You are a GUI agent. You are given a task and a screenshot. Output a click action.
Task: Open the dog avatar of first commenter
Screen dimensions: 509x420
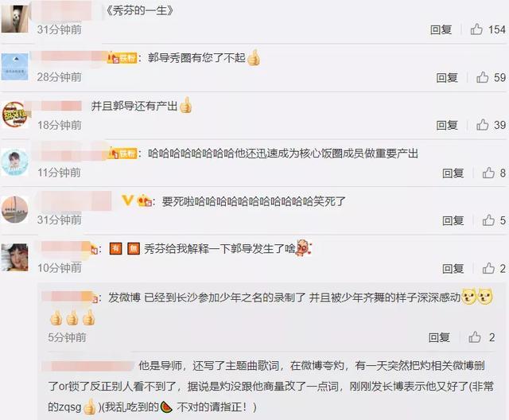pyautogui.click(x=15, y=19)
